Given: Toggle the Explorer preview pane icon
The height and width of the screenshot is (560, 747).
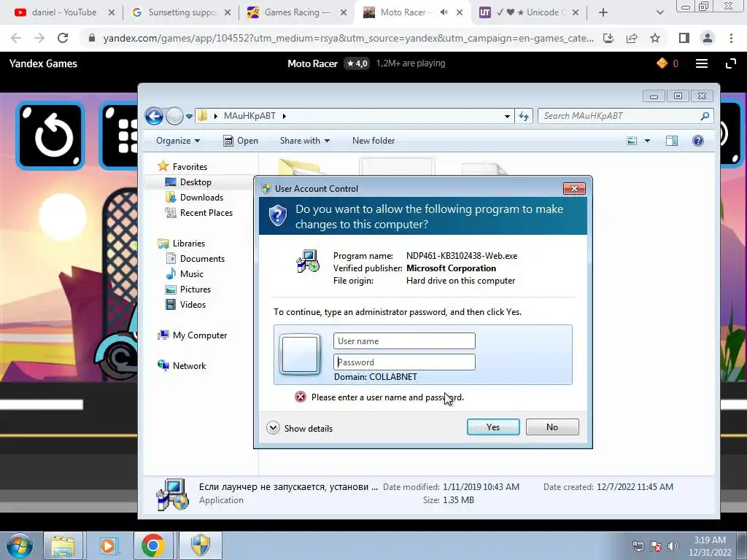Looking at the screenshot, I should pyautogui.click(x=672, y=141).
